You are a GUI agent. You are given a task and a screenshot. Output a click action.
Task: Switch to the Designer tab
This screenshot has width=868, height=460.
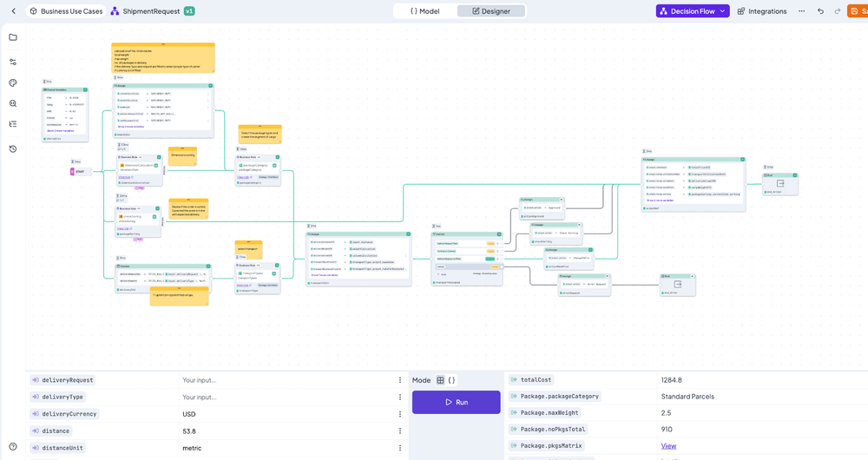[491, 11]
